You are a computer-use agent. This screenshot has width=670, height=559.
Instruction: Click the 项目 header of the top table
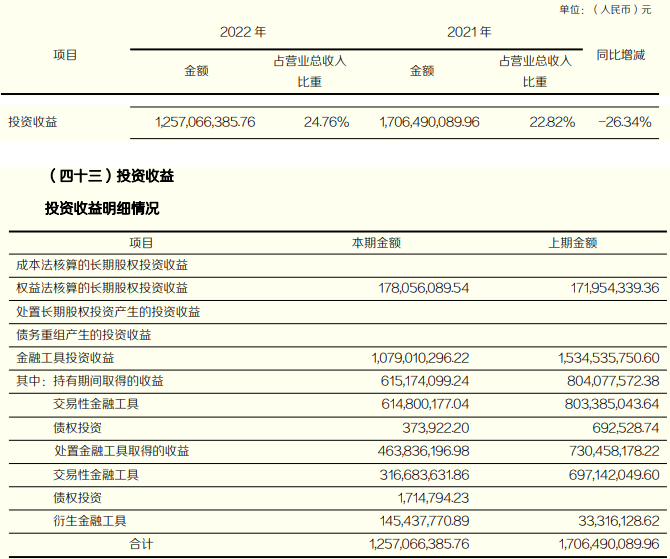[x=65, y=55]
